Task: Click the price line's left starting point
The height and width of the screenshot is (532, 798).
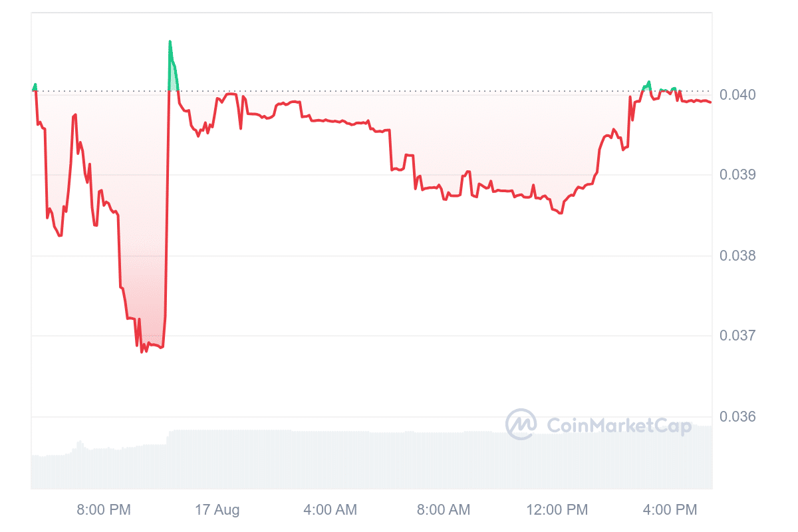Action: tap(33, 90)
